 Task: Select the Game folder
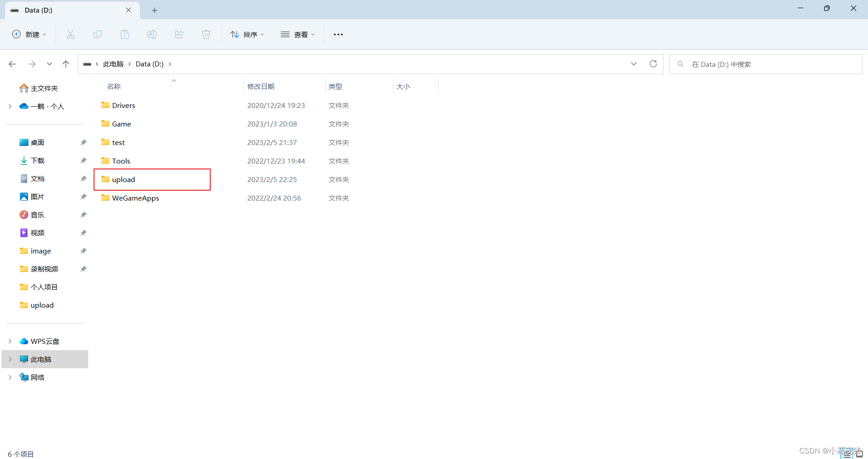[x=121, y=124]
